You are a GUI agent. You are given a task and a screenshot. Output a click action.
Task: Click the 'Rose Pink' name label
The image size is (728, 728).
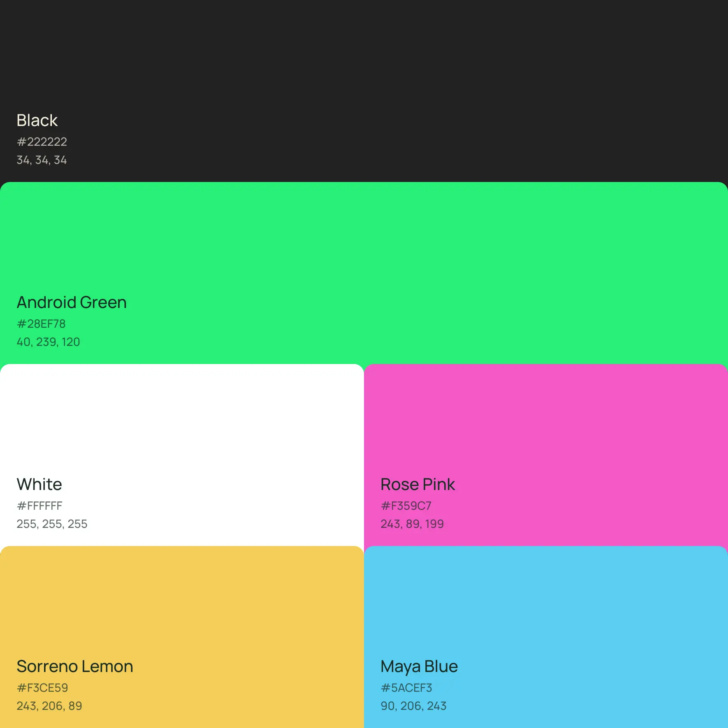[x=418, y=484]
